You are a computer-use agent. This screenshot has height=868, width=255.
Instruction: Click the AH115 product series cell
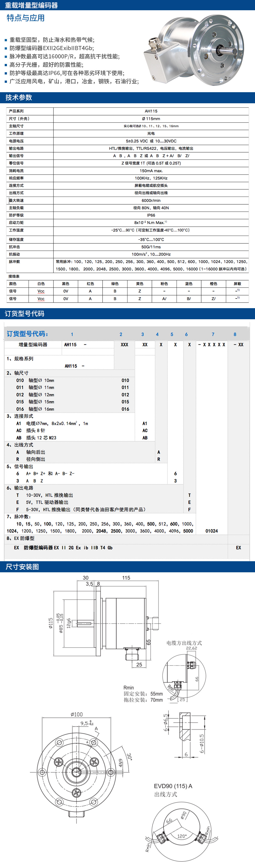pos(151,111)
